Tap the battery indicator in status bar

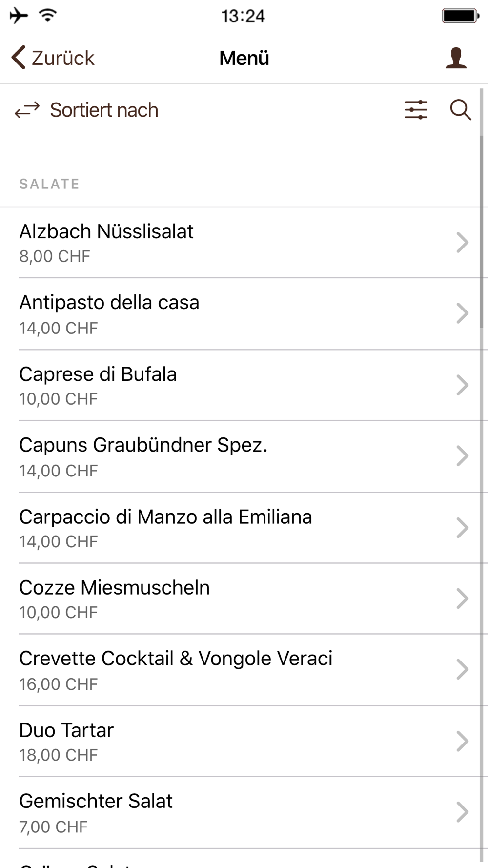tap(460, 16)
